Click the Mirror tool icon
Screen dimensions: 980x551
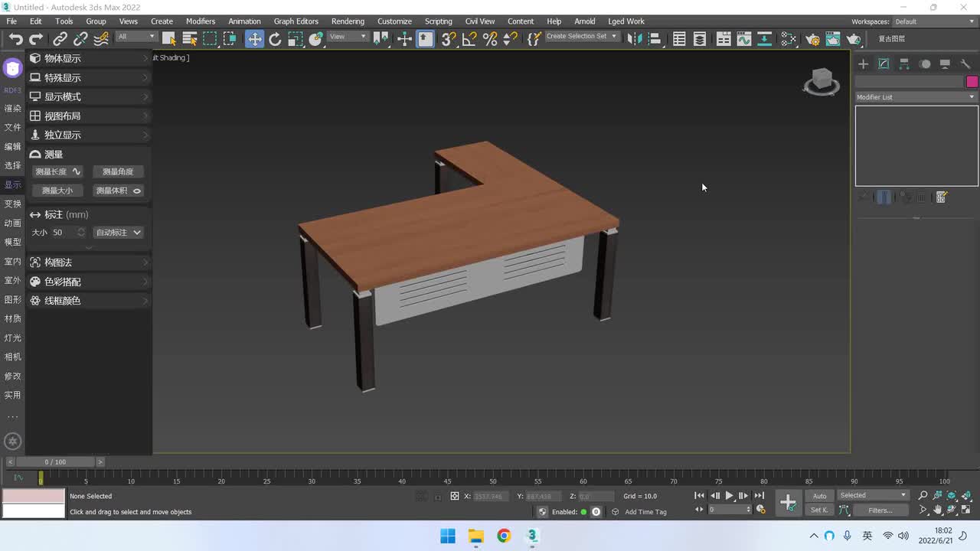(633, 39)
